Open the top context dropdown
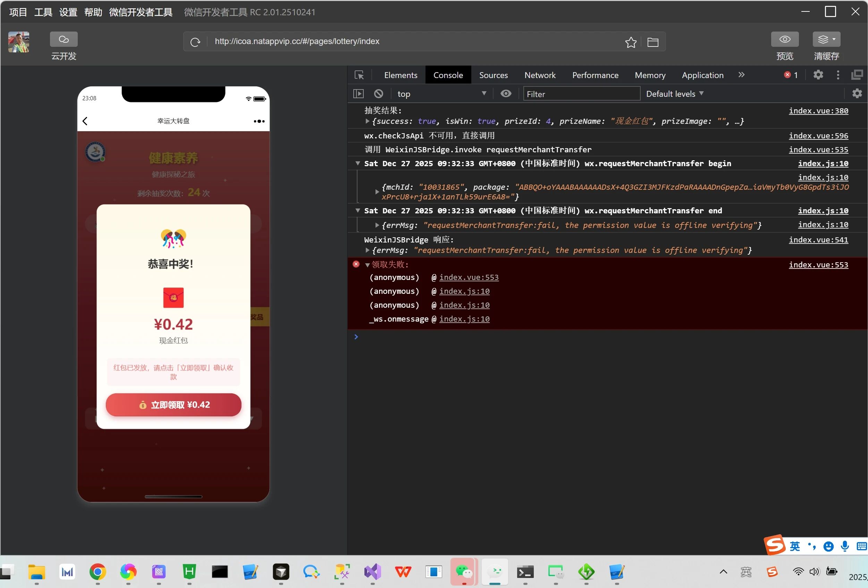 tap(441, 94)
